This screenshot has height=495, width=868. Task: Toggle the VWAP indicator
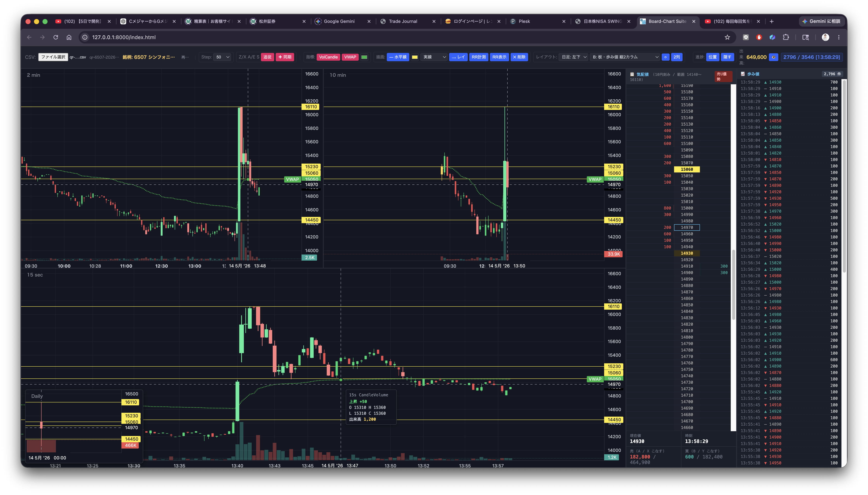click(x=350, y=57)
